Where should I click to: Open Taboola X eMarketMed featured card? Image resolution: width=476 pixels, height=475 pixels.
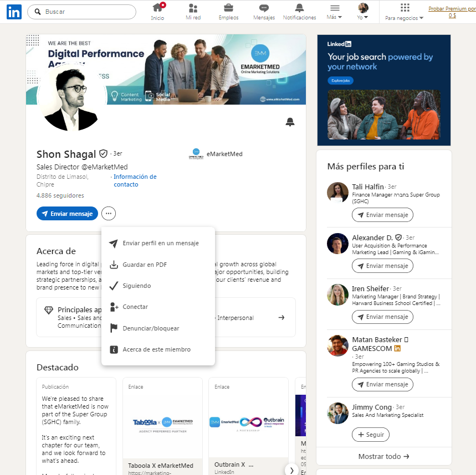click(x=162, y=426)
